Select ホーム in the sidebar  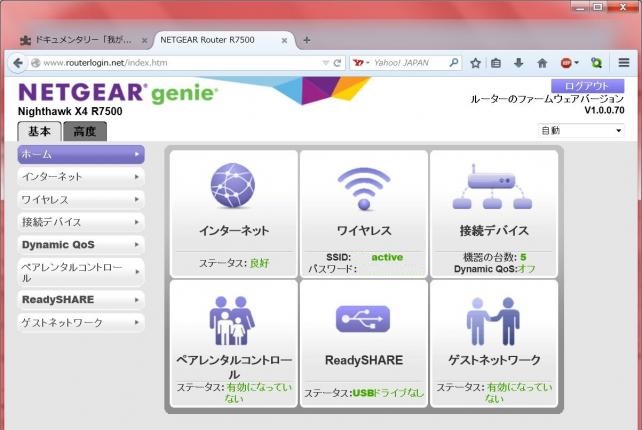(81, 154)
